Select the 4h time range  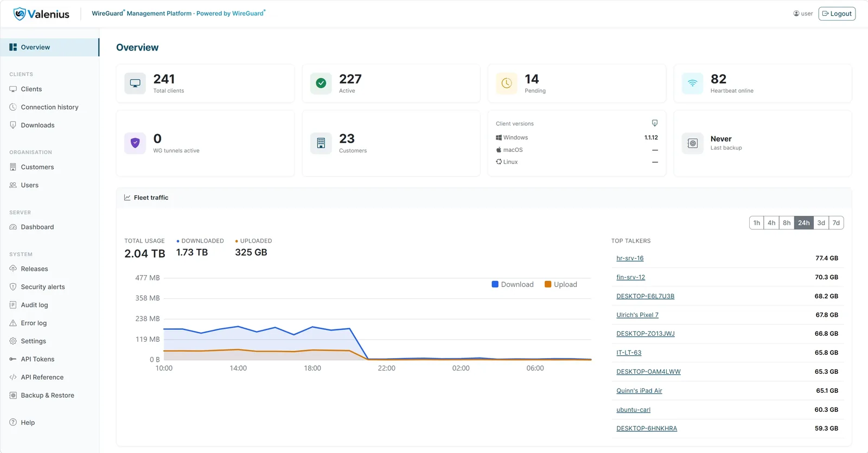771,223
